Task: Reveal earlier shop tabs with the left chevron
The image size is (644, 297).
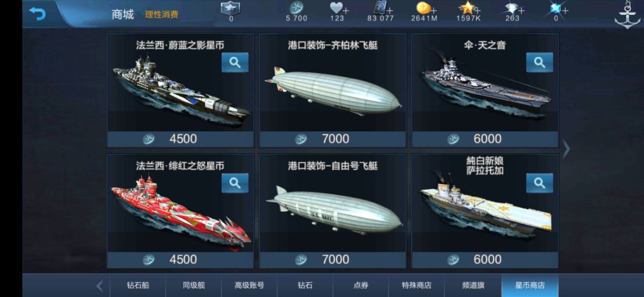Action: tap(100, 286)
